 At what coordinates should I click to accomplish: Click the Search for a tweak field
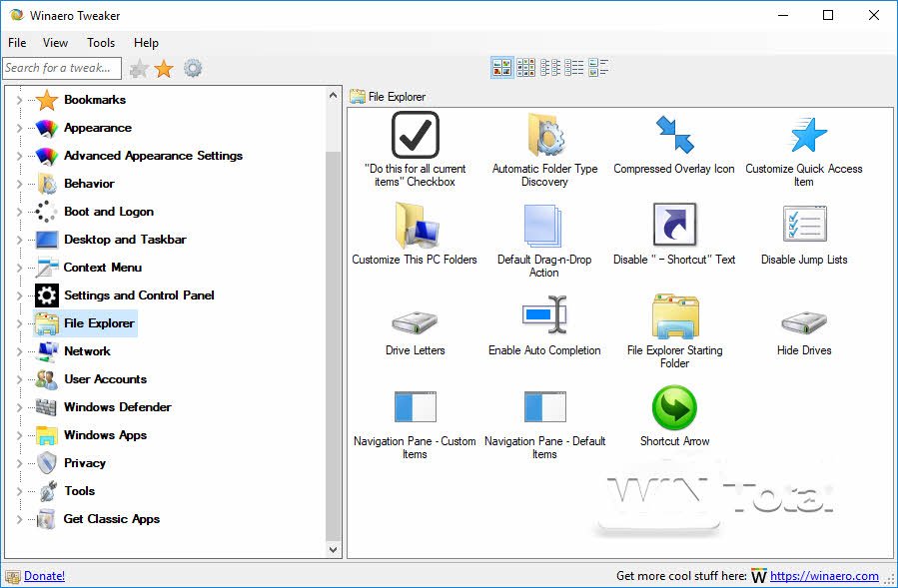(62, 68)
